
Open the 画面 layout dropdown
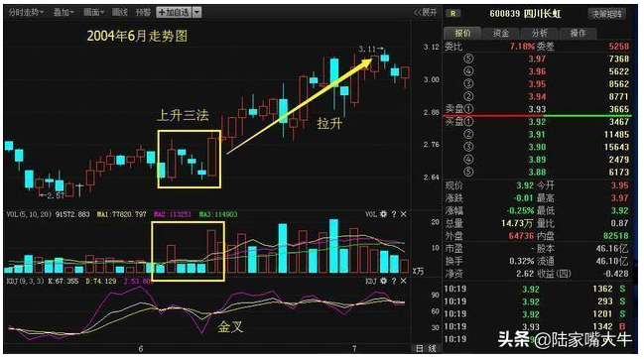pos(93,12)
